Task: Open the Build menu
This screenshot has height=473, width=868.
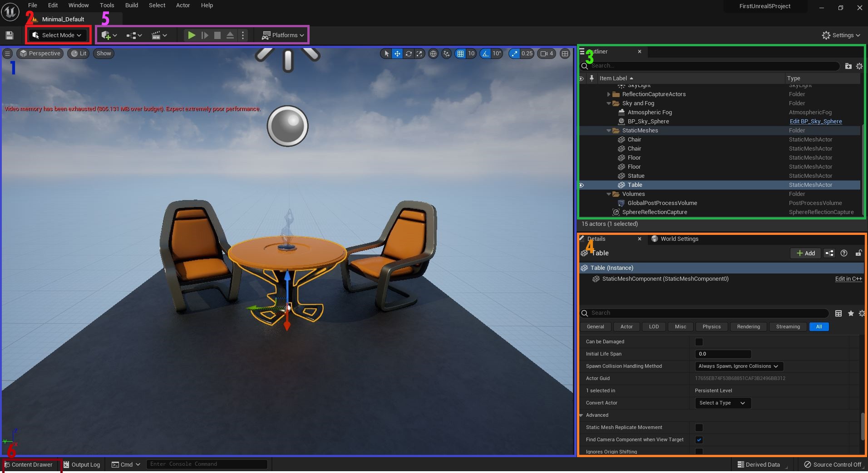Action: click(132, 5)
